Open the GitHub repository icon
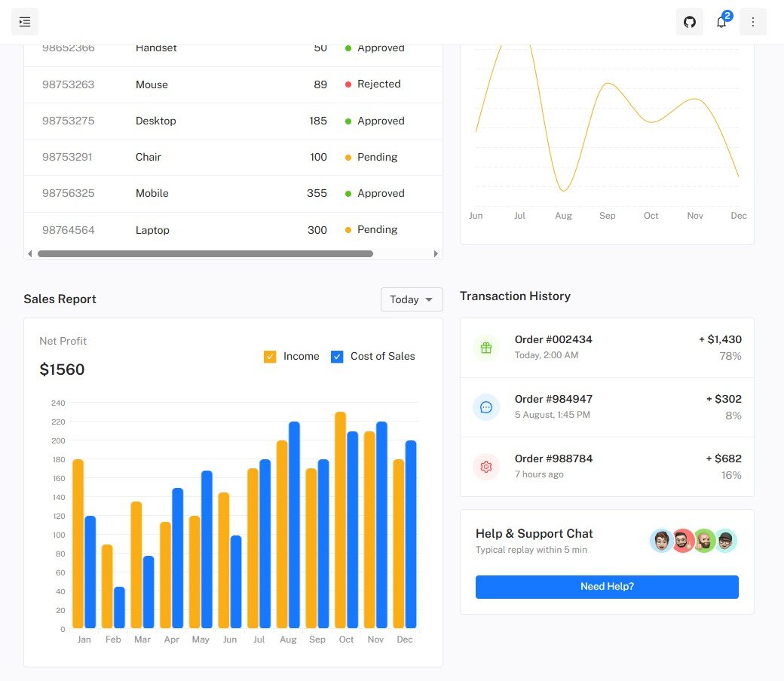 point(689,22)
